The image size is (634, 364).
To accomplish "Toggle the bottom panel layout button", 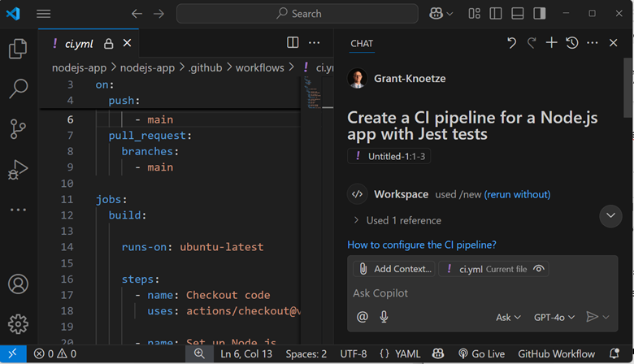I will [518, 14].
